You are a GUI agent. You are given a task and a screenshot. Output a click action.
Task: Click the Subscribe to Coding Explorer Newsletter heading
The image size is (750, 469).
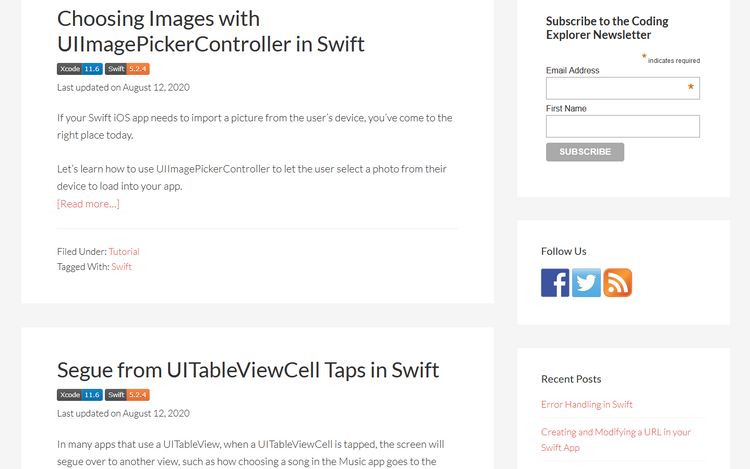[607, 28]
